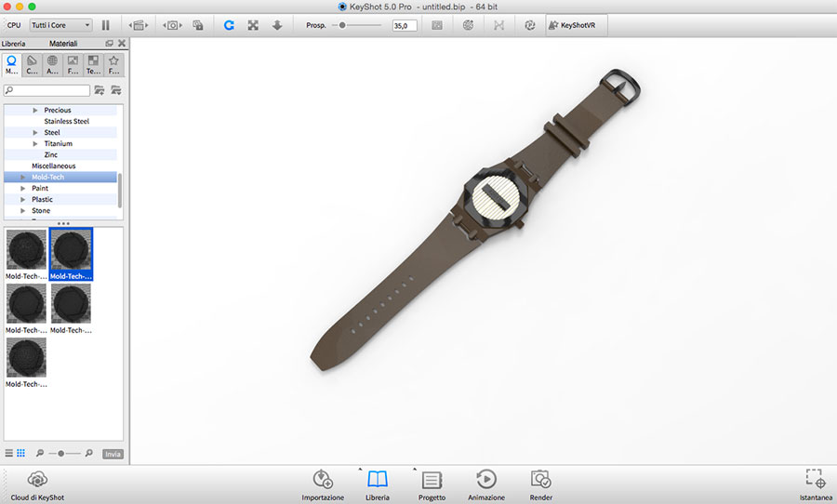This screenshot has height=504, width=837.
Task: Switch to list view mode
Action: (x=9, y=453)
